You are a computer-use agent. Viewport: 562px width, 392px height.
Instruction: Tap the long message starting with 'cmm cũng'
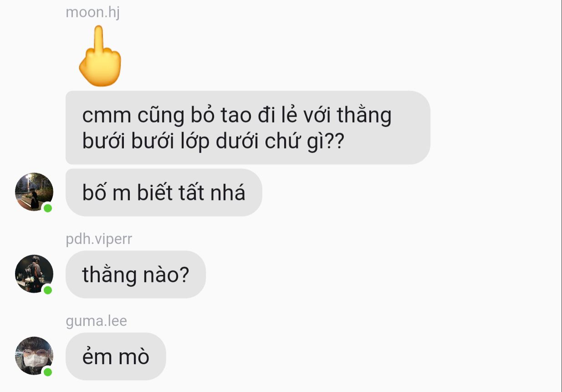click(x=248, y=127)
